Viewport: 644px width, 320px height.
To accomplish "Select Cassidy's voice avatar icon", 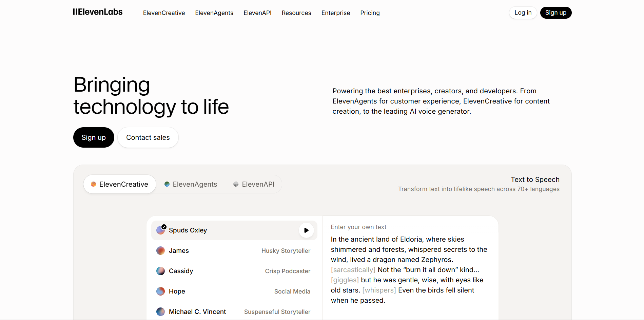I will pyautogui.click(x=160, y=271).
